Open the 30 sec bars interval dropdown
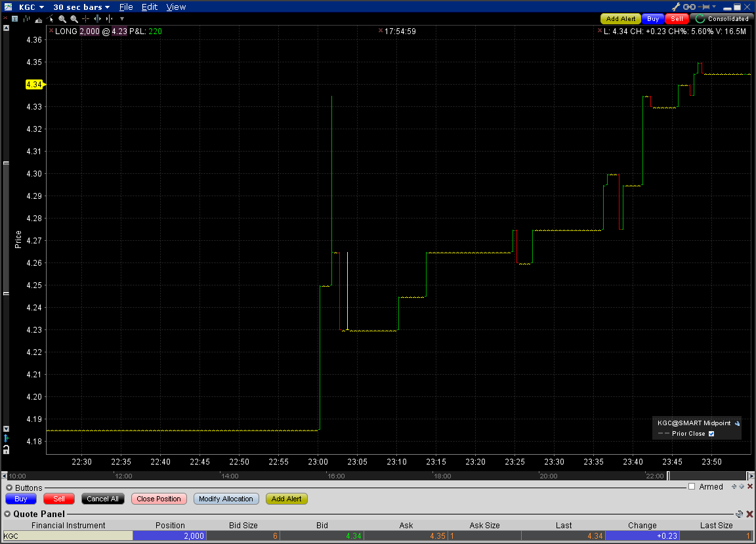Viewport: 756px width, 544px height. pyautogui.click(x=81, y=7)
